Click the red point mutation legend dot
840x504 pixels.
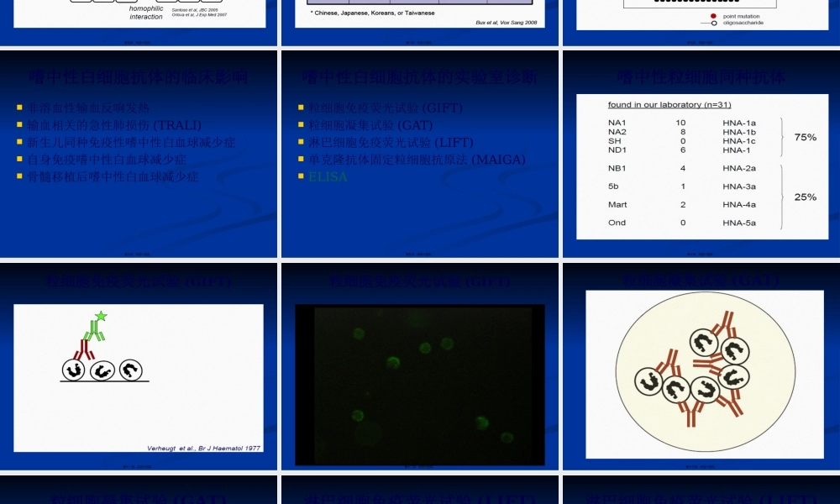click(713, 16)
